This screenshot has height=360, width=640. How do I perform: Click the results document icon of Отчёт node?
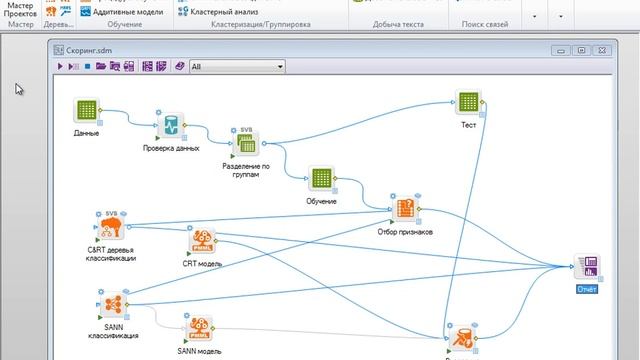click(x=600, y=279)
